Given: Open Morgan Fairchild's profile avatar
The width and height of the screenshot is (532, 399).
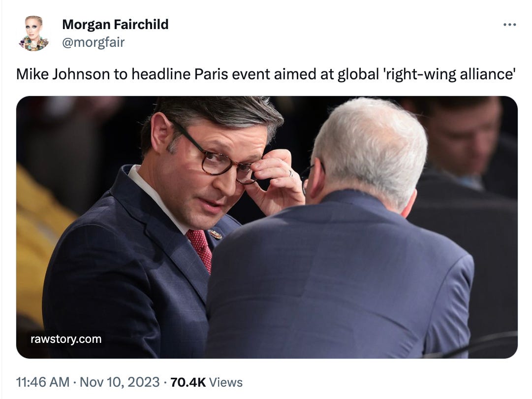Looking at the screenshot, I should 33,33.
